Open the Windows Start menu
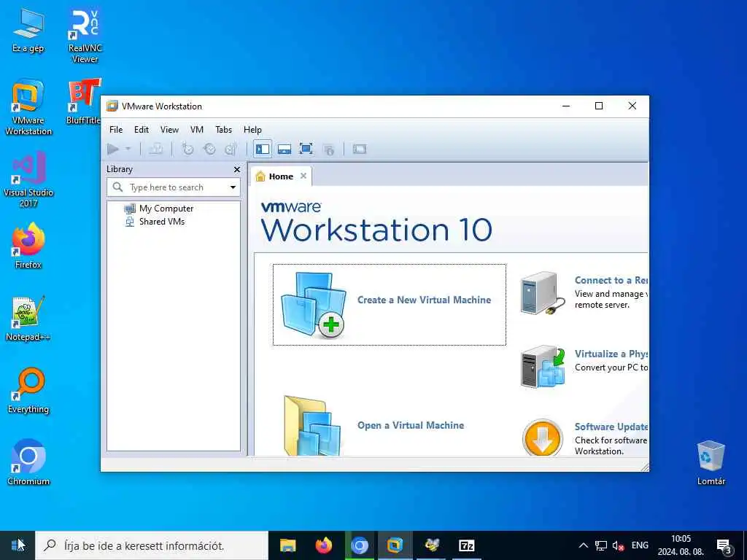747x560 pixels. (18, 545)
